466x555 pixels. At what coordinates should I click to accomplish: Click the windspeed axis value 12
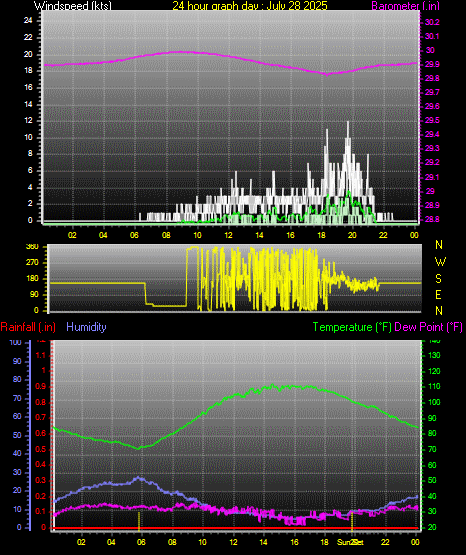pyautogui.click(x=28, y=120)
